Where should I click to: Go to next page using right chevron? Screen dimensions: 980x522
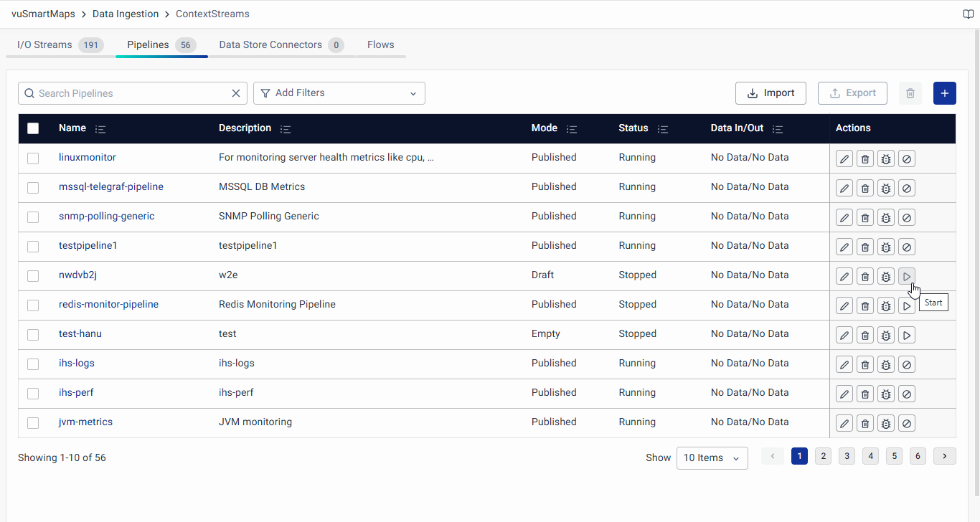click(x=944, y=456)
